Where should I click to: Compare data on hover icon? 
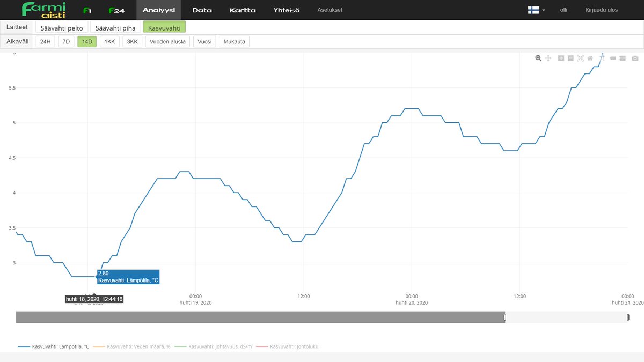coord(623,58)
